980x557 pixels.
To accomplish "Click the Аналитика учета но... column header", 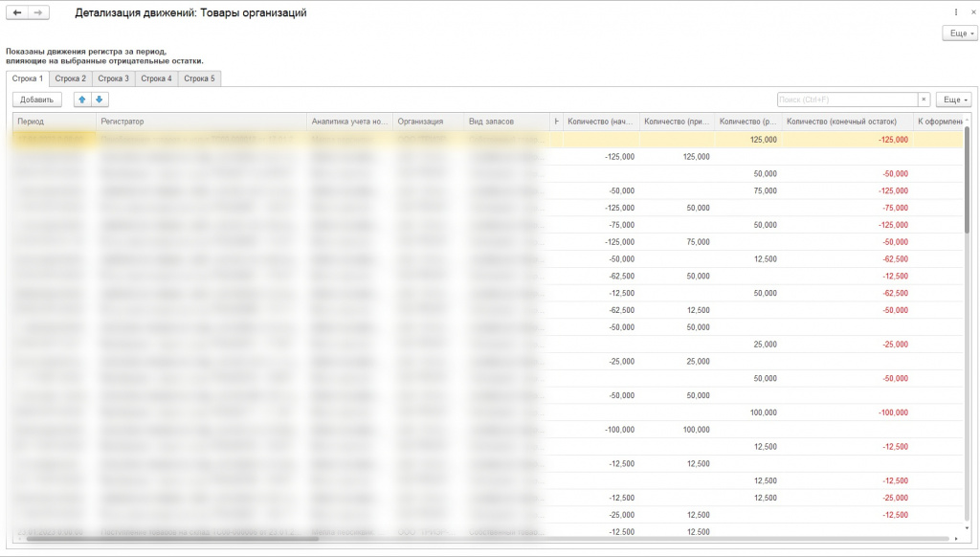I will [x=350, y=122].
